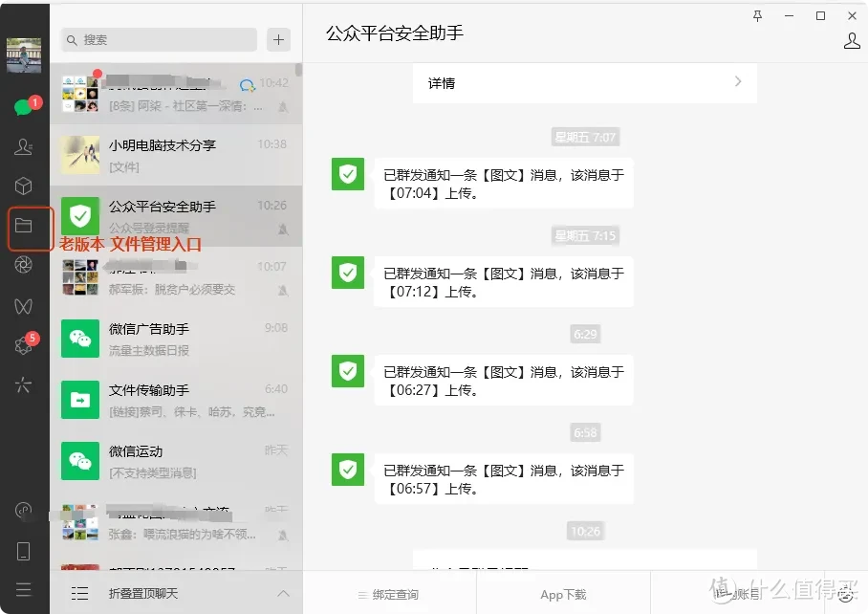The image size is (868, 614).
Task: Open the hamburger settings menu in sidebar
Action: (23, 589)
